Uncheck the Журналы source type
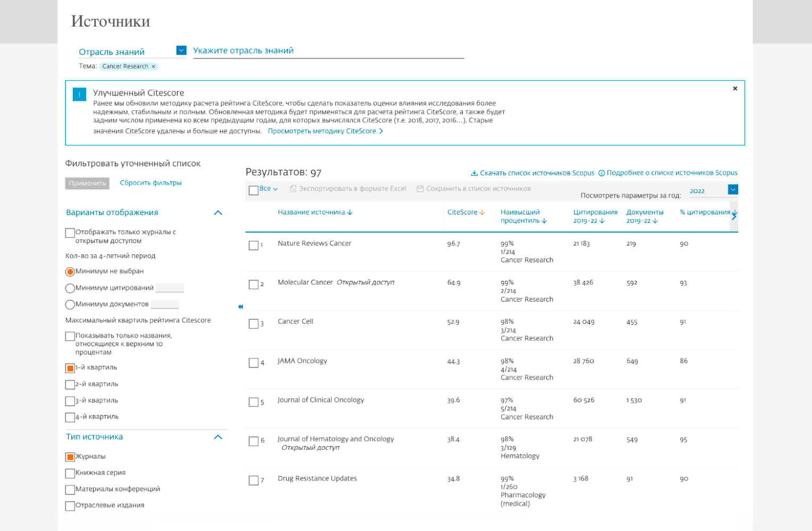812x531 pixels. tap(70, 457)
